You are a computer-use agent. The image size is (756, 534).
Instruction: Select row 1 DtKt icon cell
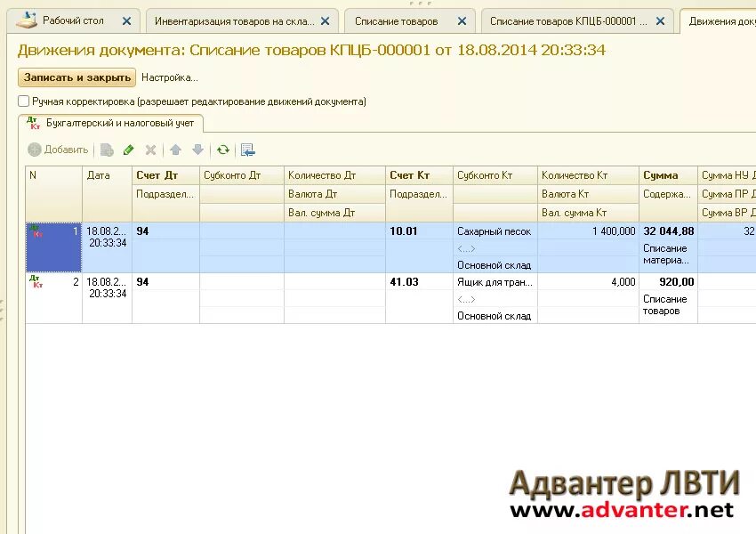(x=53, y=247)
